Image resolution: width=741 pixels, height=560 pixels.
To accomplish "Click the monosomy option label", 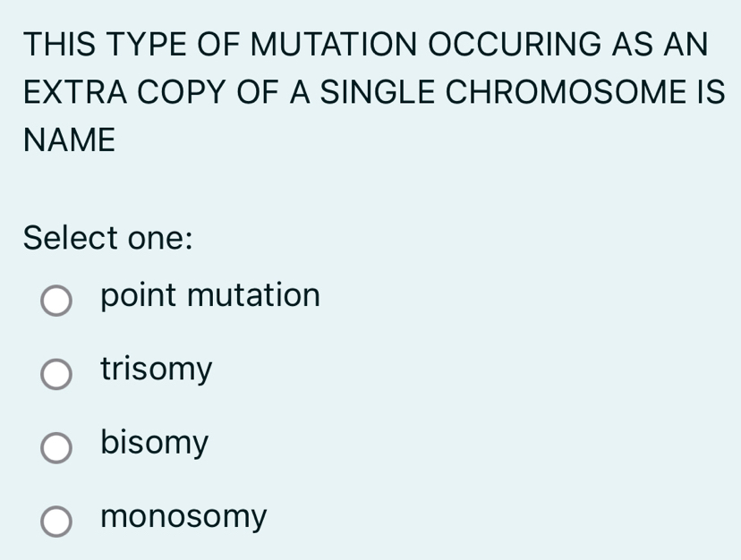I will [x=183, y=516].
